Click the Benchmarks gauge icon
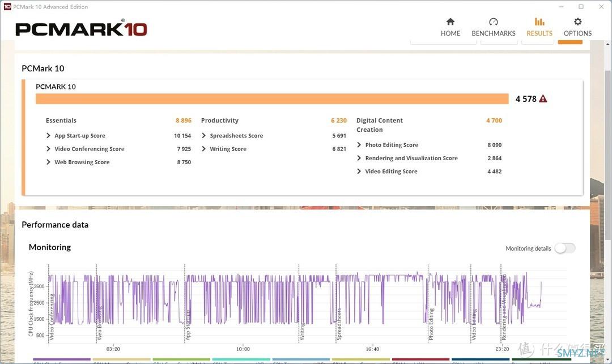612x364 pixels. click(x=494, y=22)
